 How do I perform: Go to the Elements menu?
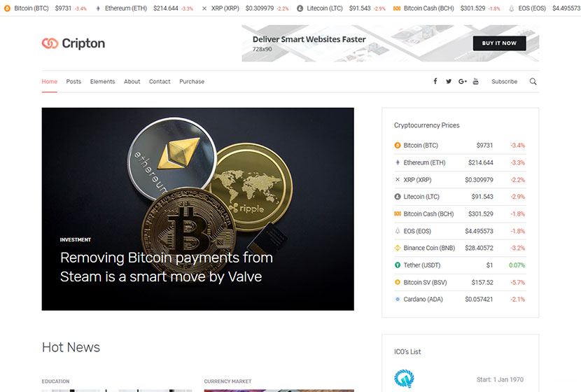tap(103, 81)
